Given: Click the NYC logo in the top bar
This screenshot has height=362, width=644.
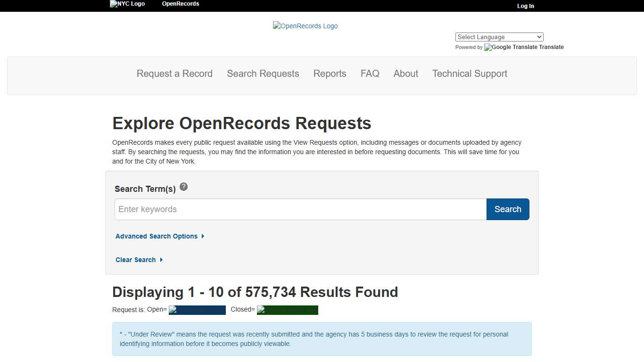Looking at the screenshot, I should (127, 4).
